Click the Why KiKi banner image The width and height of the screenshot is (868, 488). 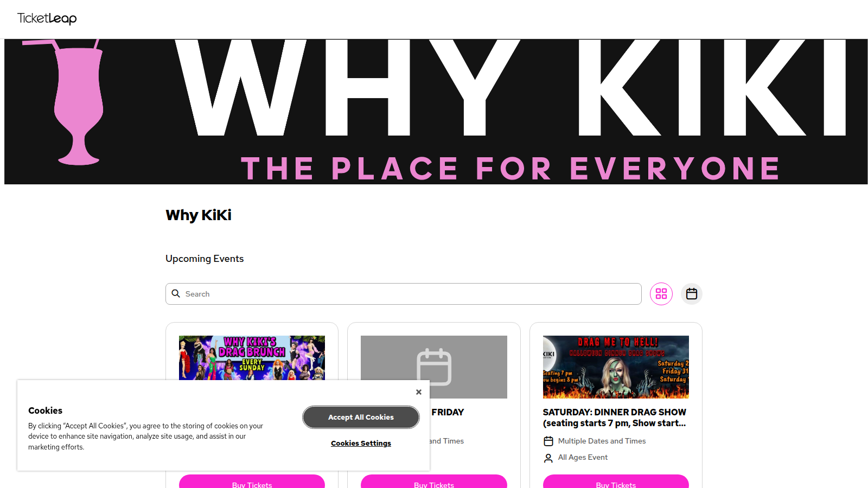tap(436, 112)
